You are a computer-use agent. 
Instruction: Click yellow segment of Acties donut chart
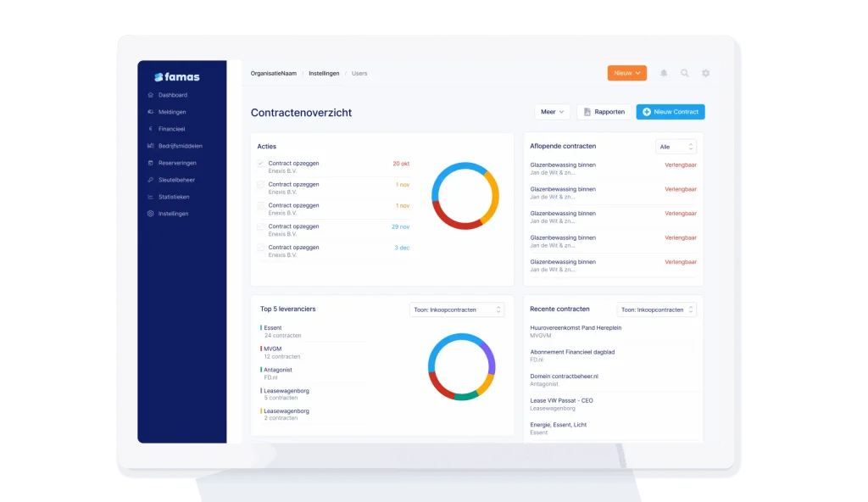(493, 197)
